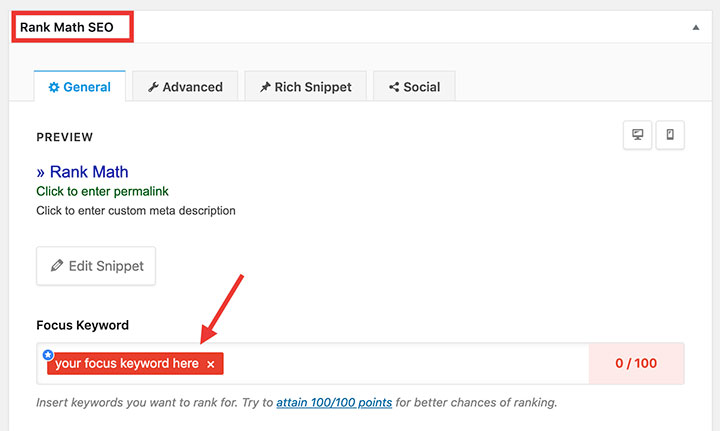The width and height of the screenshot is (720, 431).
Task: Click the blue star on focus keyword
Action: tap(48, 355)
